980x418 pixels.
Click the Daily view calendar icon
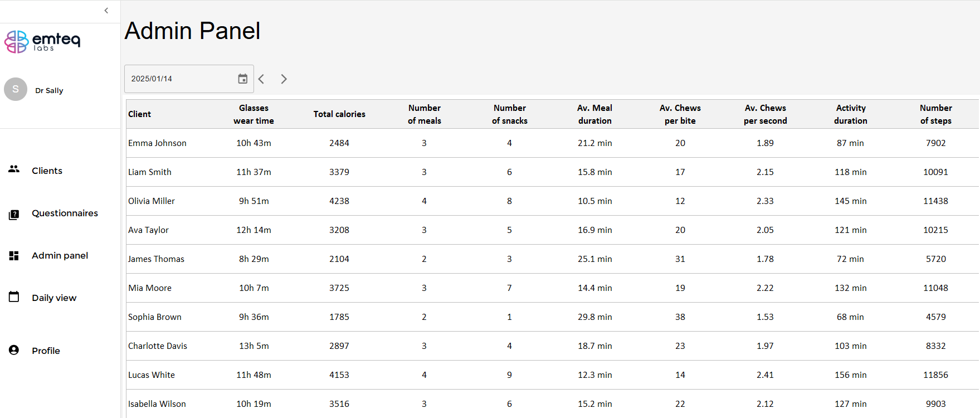tap(14, 297)
